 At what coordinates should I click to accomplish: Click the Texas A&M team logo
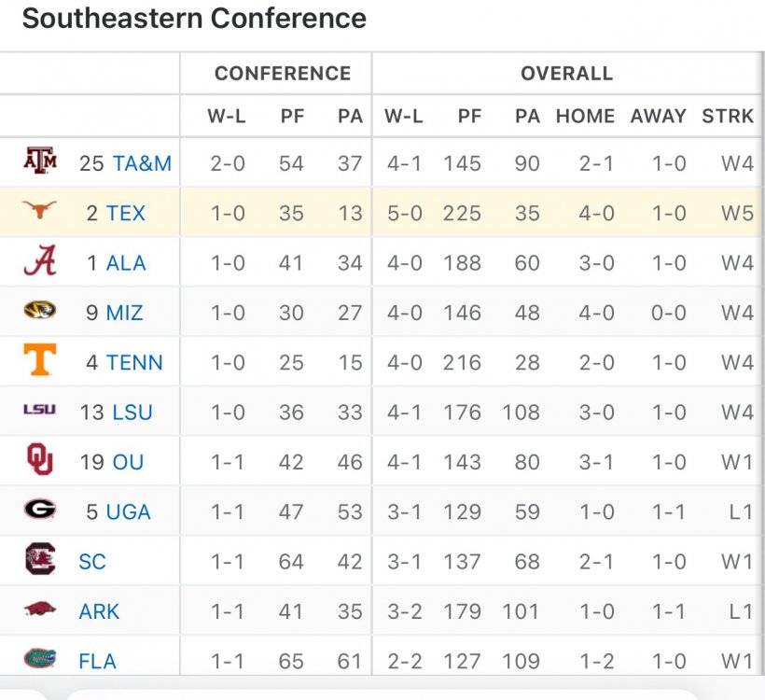pos(40,162)
